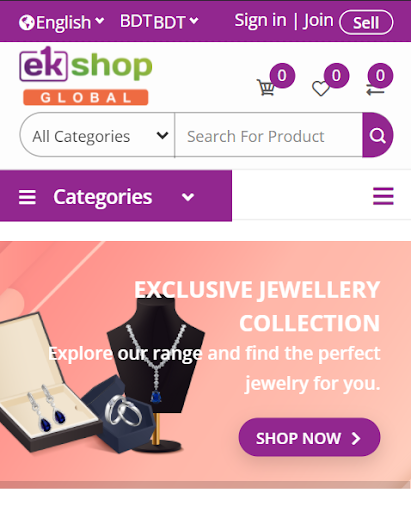Click the Sell button
This screenshot has width=411, height=512.
[x=366, y=23]
